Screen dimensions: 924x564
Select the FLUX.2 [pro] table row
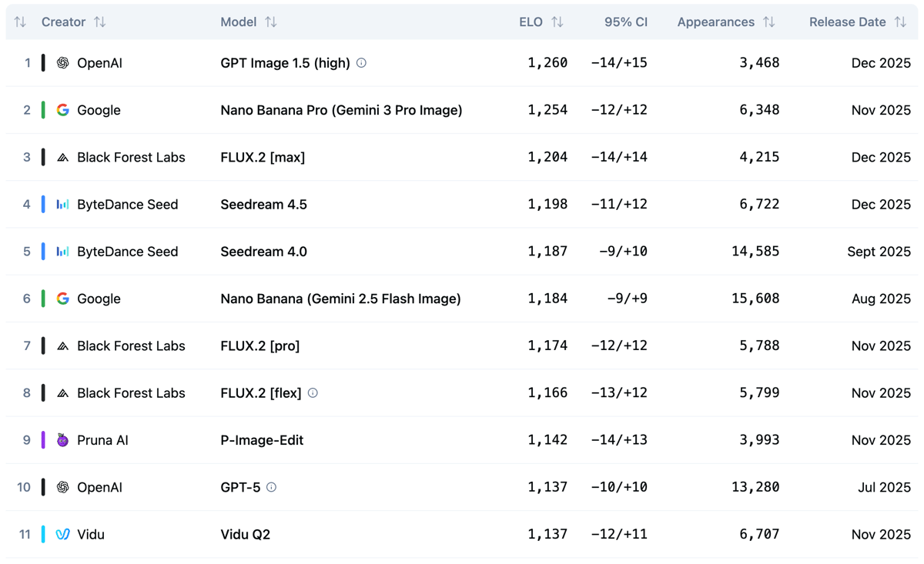[x=462, y=345]
